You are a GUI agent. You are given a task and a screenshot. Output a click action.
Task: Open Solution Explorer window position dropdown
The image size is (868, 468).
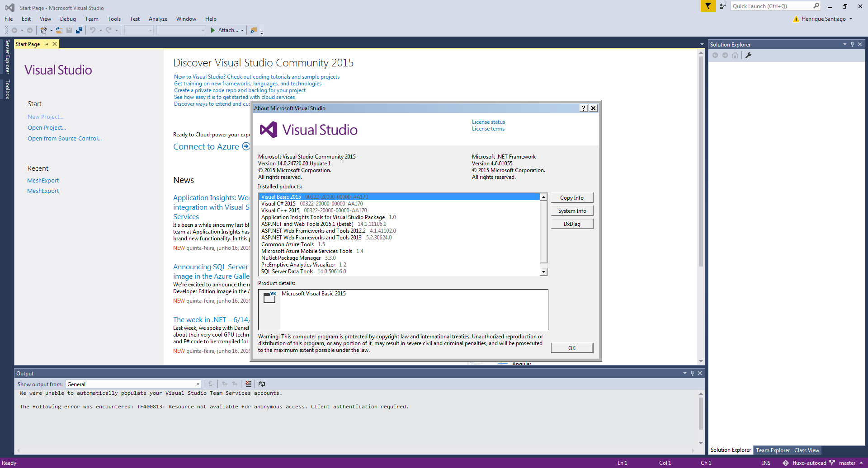844,44
